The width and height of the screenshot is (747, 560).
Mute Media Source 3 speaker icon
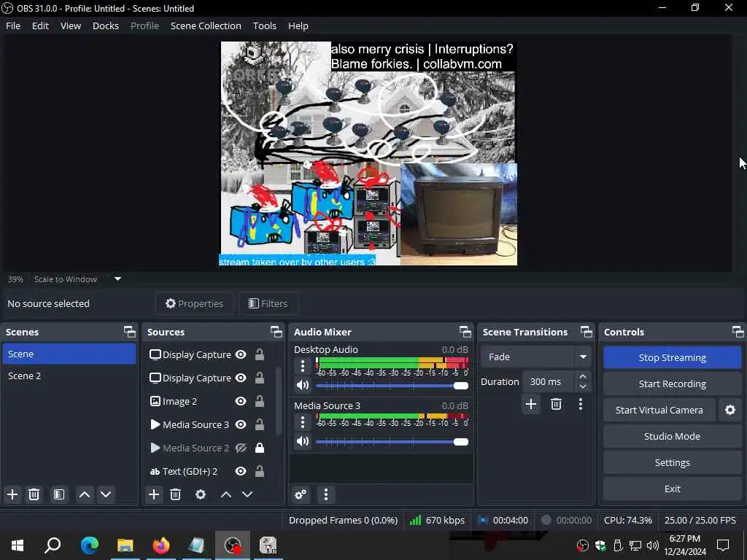(303, 441)
